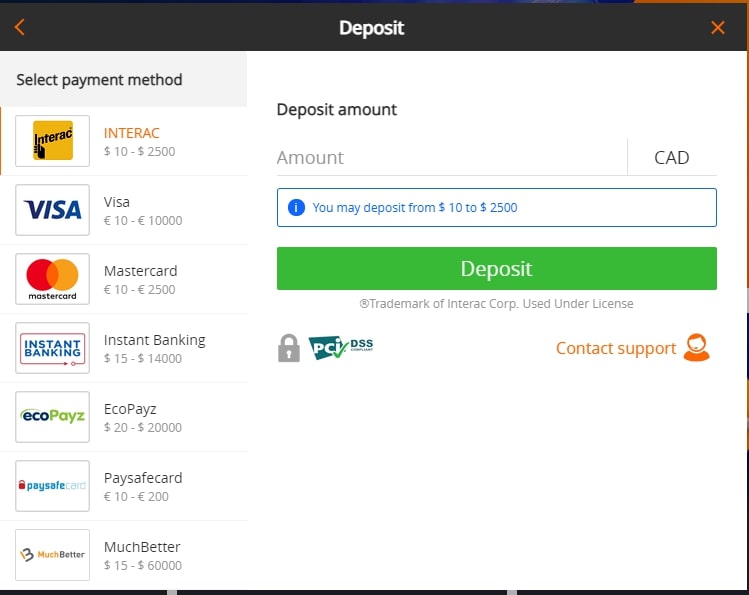Click Mastercard limit € 10 - € 2500

pyautogui.click(x=139, y=289)
